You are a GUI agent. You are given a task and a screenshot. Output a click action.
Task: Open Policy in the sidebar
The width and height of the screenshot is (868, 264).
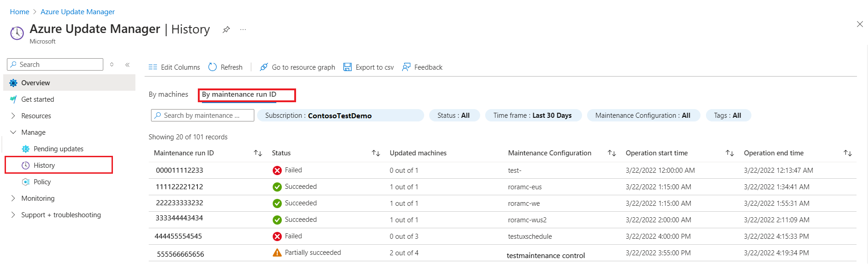[42, 182]
